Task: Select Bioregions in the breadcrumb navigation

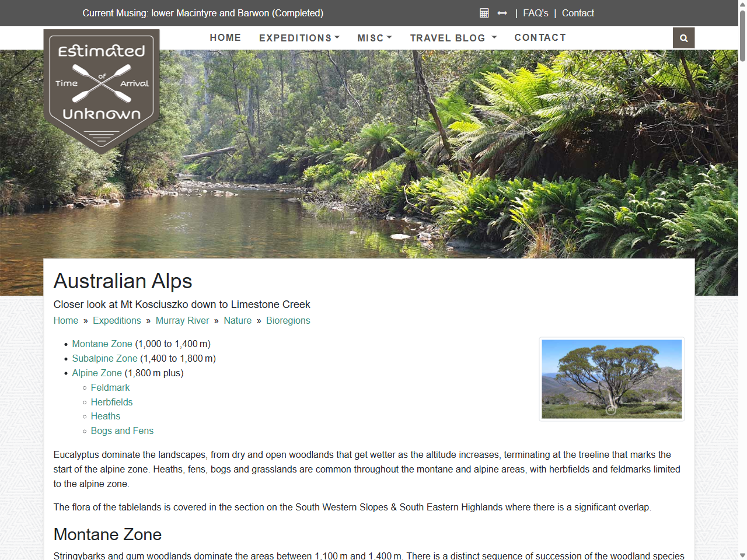Action: [x=288, y=320]
